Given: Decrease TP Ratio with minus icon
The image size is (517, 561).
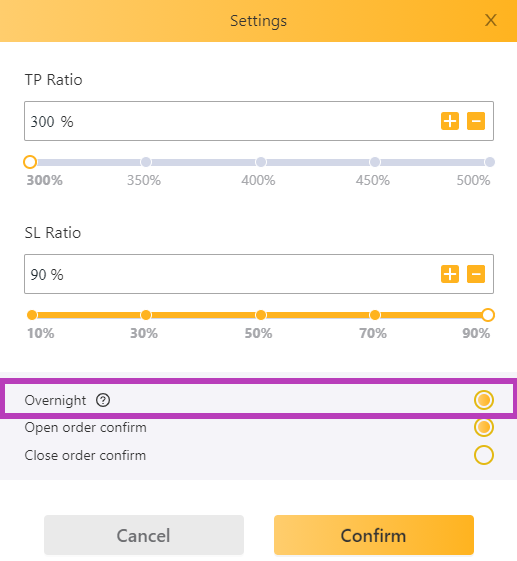Looking at the screenshot, I should click(x=476, y=121).
